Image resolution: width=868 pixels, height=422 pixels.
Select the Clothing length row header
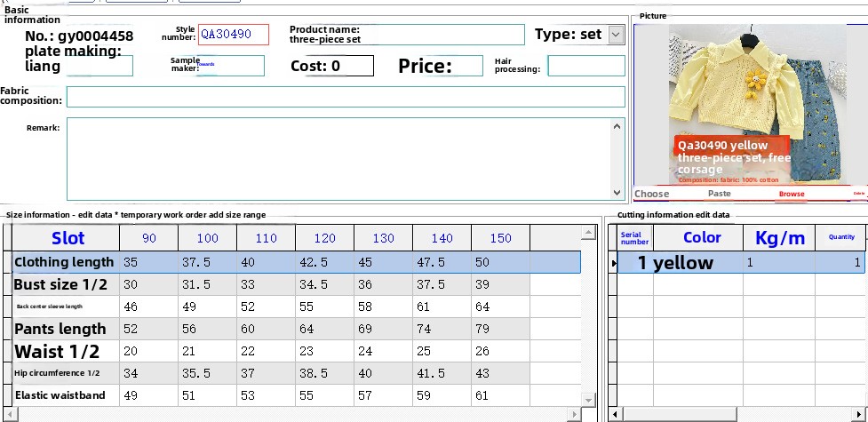click(x=64, y=262)
